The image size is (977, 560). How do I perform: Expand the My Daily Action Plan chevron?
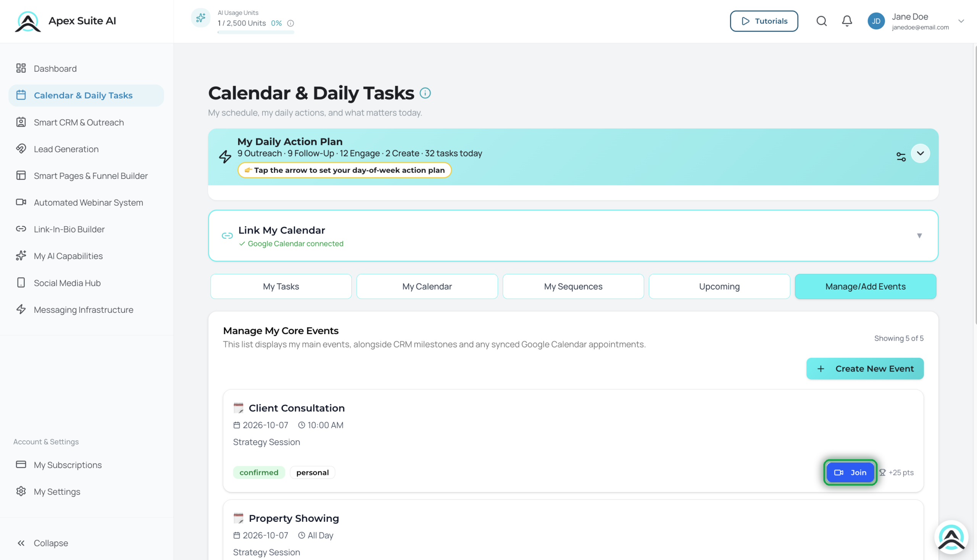tap(920, 153)
